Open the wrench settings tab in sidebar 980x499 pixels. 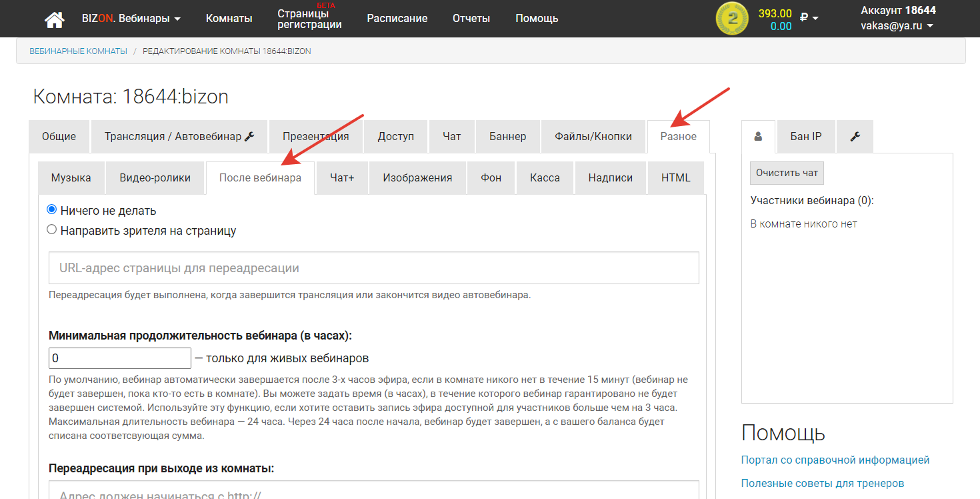tap(855, 137)
